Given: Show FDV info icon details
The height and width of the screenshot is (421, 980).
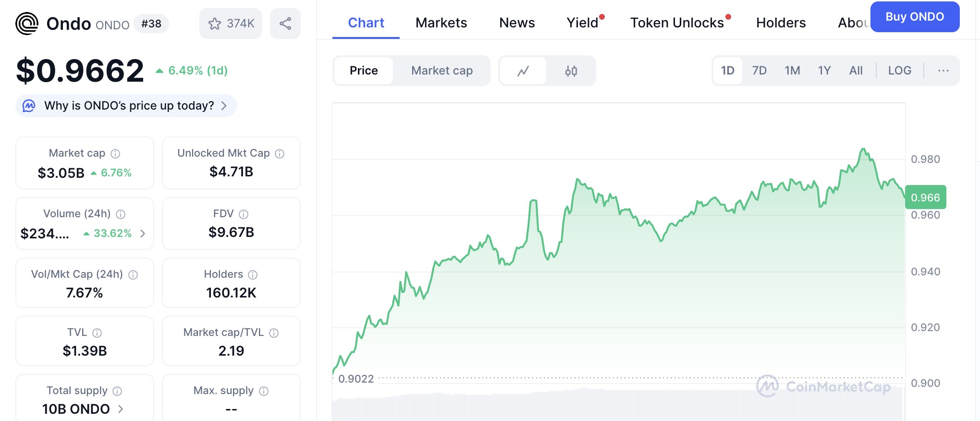Looking at the screenshot, I should click(x=244, y=214).
